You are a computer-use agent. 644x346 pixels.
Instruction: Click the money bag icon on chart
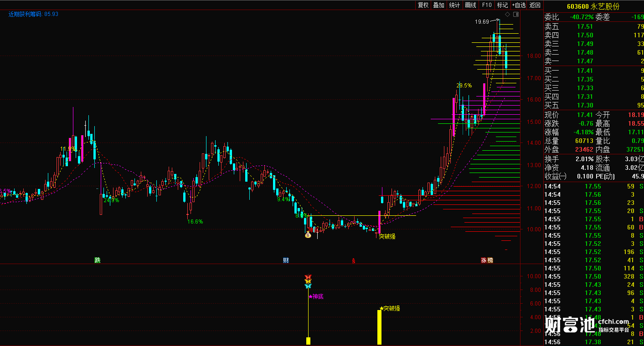pyautogui.click(x=308, y=235)
